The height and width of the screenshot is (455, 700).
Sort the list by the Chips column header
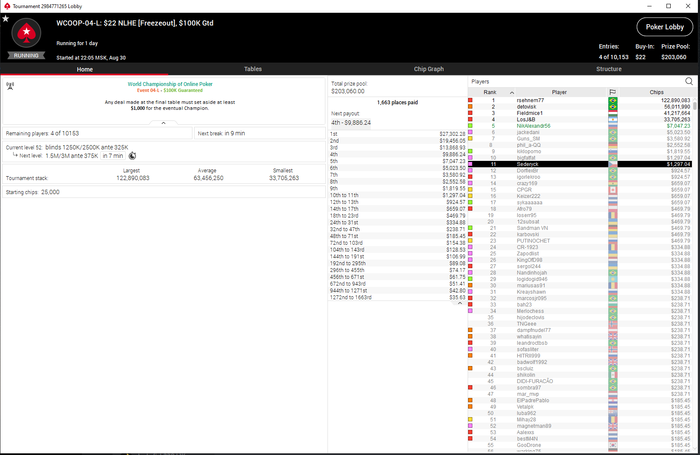tap(656, 92)
